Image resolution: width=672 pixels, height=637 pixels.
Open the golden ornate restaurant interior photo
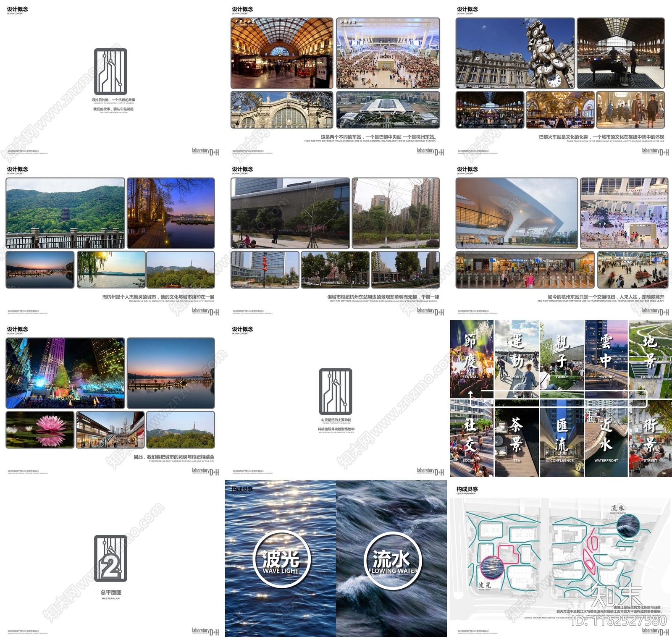(560, 110)
